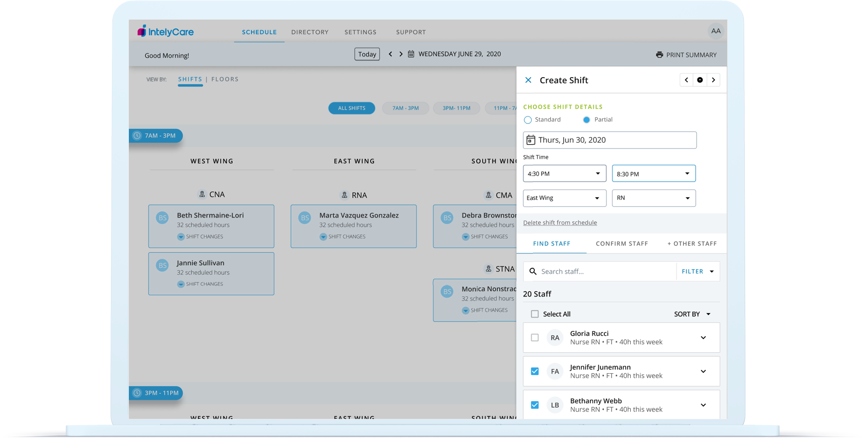
Task: Click the printer icon for Print Summary
Action: point(659,55)
